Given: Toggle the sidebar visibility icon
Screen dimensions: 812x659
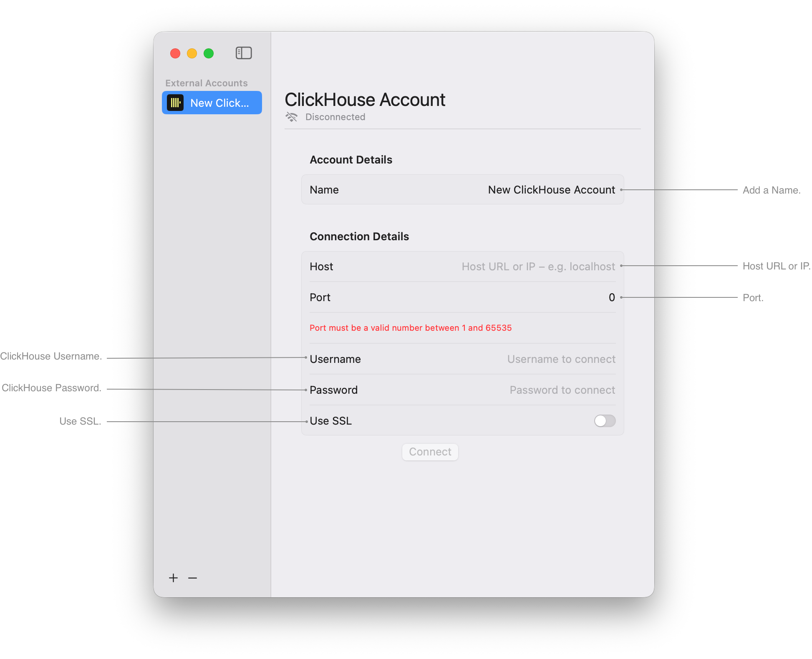Looking at the screenshot, I should tap(244, 53).
